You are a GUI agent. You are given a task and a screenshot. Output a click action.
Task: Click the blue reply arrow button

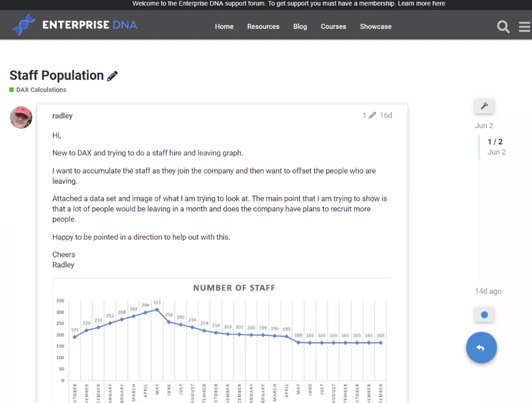point(481,347)
